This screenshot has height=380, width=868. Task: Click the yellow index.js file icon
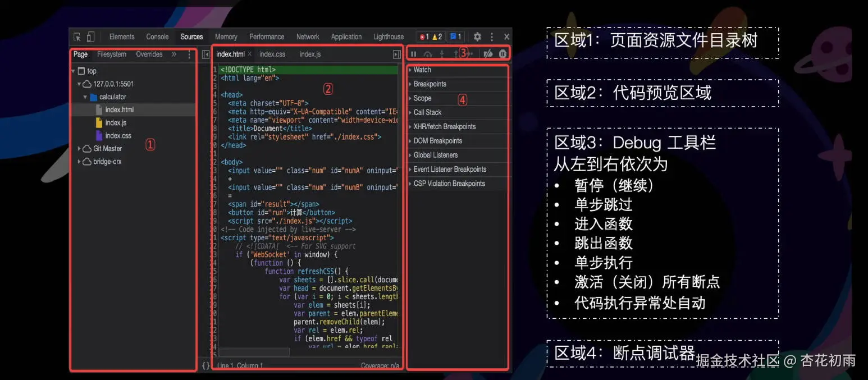[x=99, y=123]
